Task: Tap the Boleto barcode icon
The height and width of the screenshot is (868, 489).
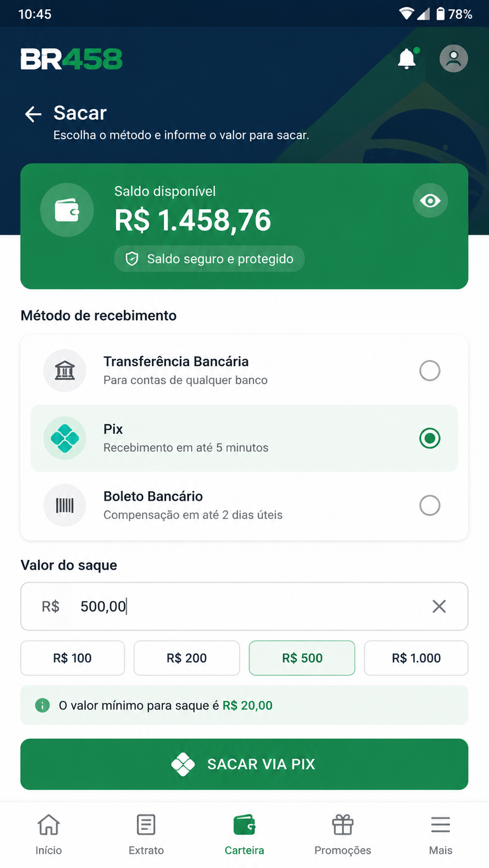Action: (65, 505)
